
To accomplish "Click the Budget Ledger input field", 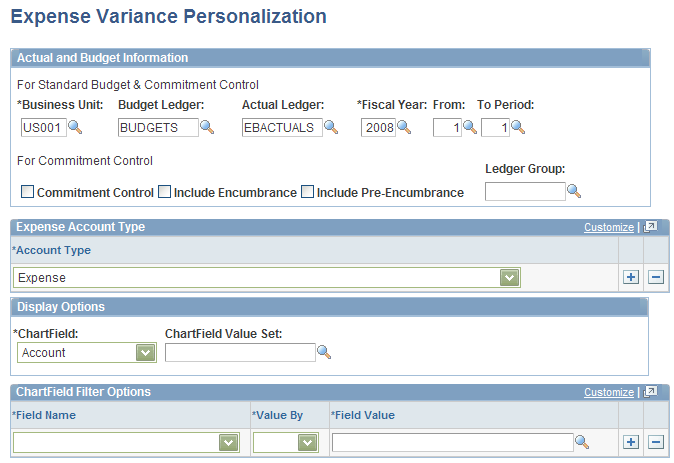I will [158, 127].
